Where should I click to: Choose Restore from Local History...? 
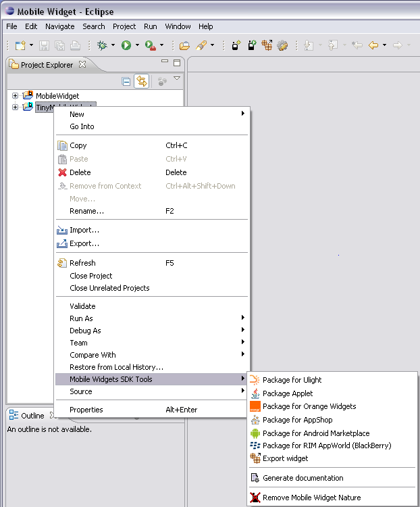[152, 367]
